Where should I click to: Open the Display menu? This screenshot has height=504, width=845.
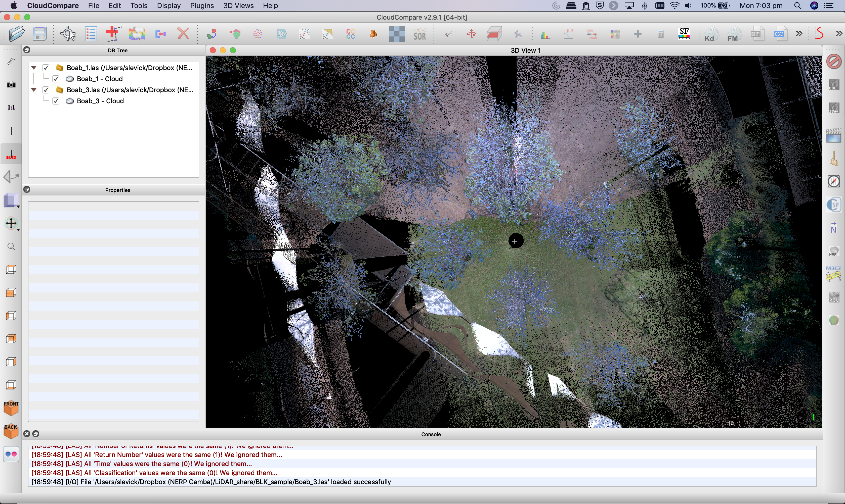(168, 6)
